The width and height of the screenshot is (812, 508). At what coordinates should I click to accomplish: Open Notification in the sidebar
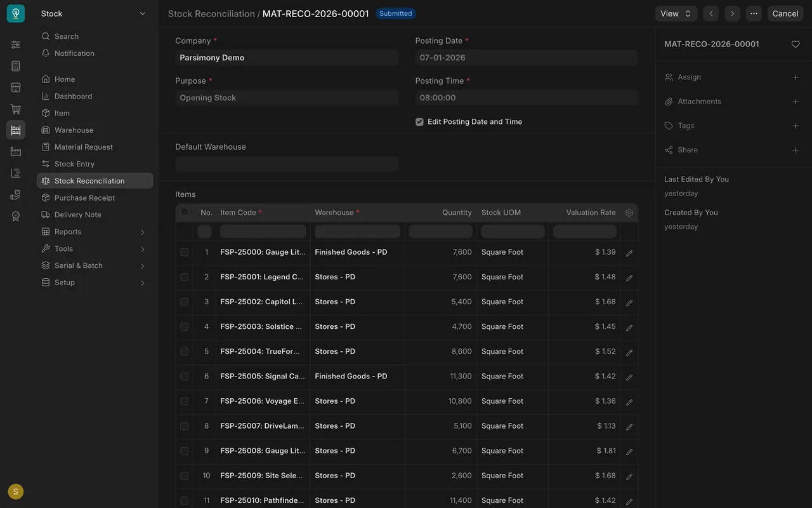pyautogui.click(x=95, y=53)
